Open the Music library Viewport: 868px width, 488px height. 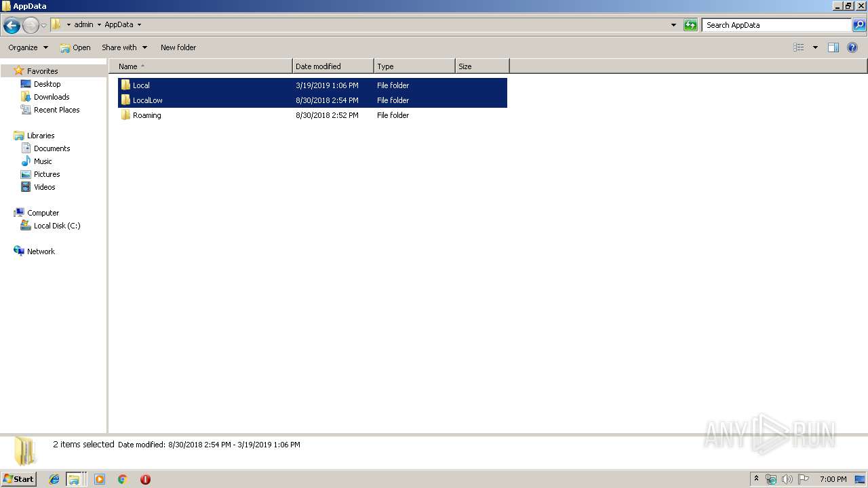pos(43,161)
